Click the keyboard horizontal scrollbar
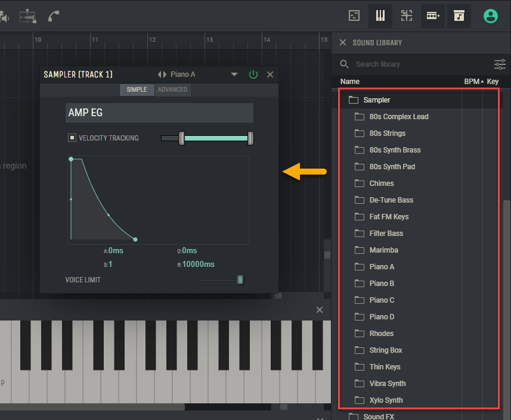 coord(92,407)
